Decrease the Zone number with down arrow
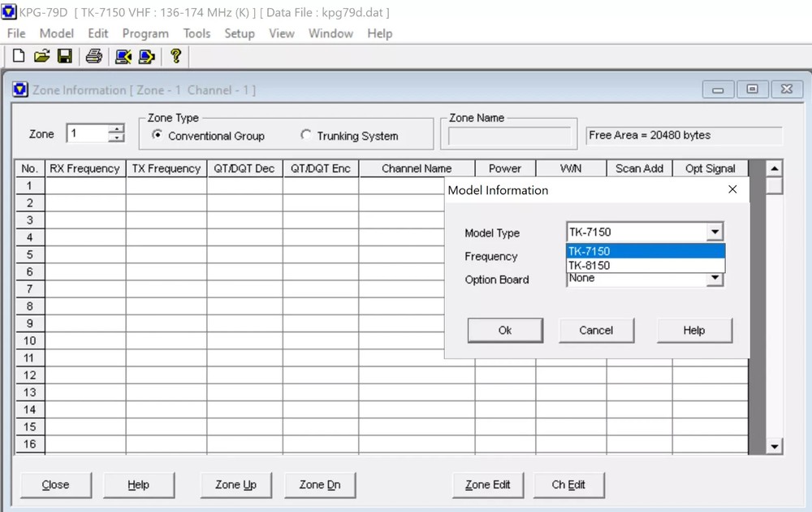 117,138
